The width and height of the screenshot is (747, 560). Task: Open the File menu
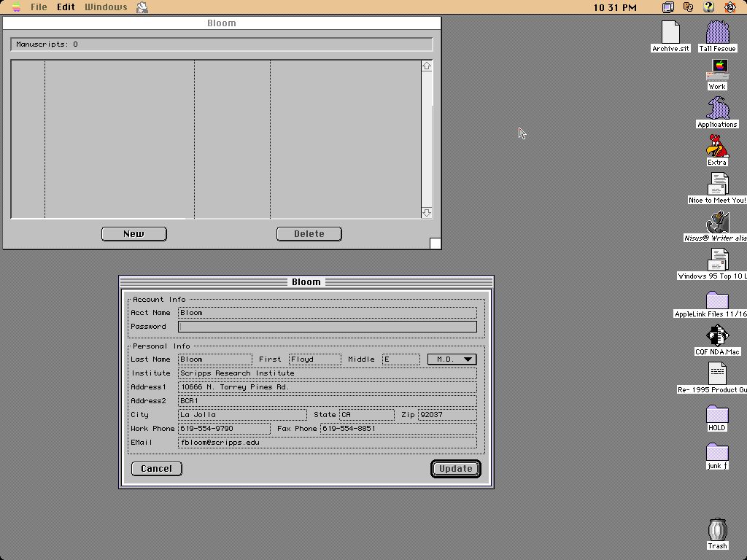point(39,7)
